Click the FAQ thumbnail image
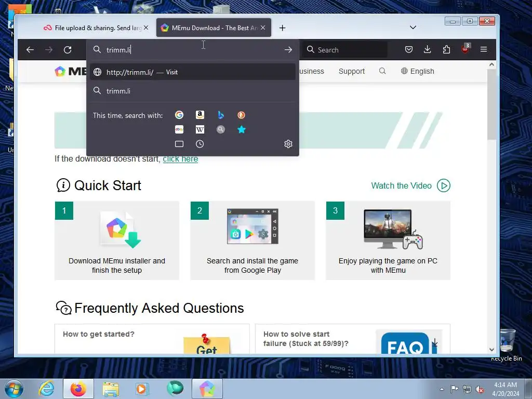 [409, 342]
